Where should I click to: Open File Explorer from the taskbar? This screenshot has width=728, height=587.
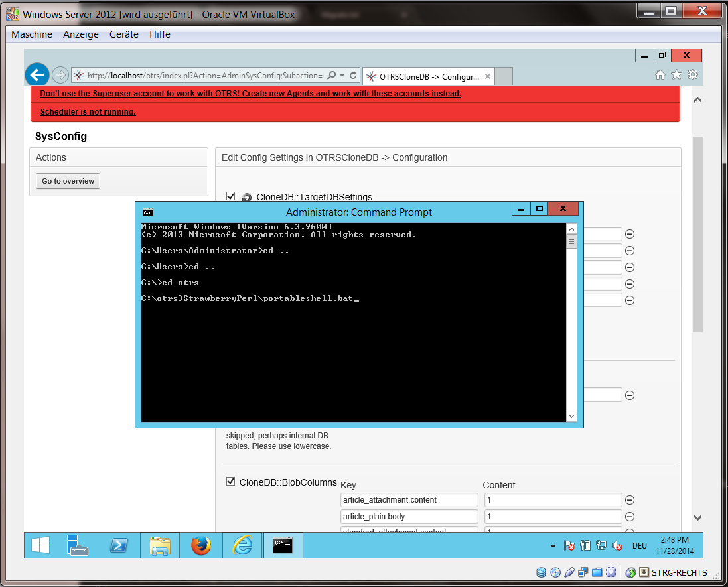159,545
